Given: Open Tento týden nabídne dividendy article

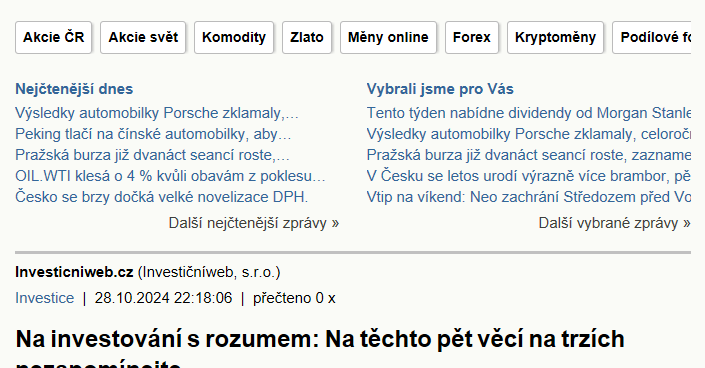Looking at the screenshot, I should click(529, 113).
